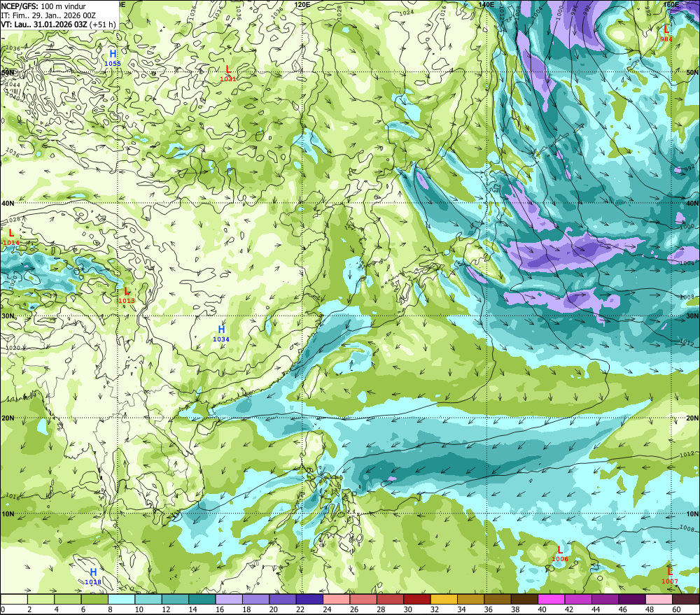
Task: Select the 16–18 m/s light lavender legend swatch
Action: pyautogui.click(x=229, y=599)
